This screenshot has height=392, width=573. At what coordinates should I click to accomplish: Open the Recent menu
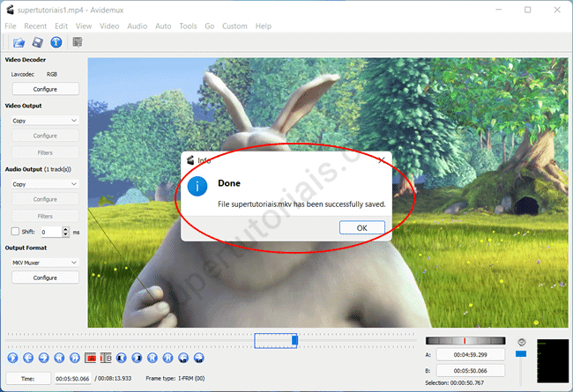coord(35,26)
